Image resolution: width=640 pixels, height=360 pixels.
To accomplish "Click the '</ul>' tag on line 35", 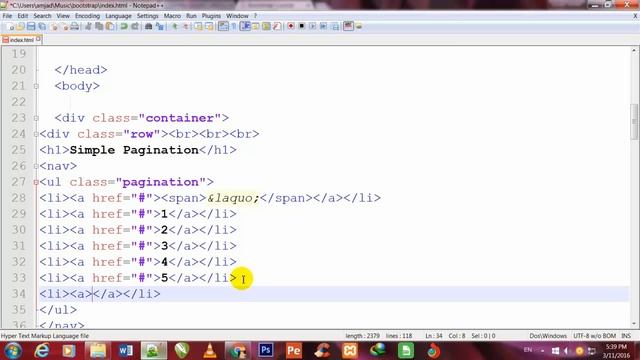I will 58,310.
